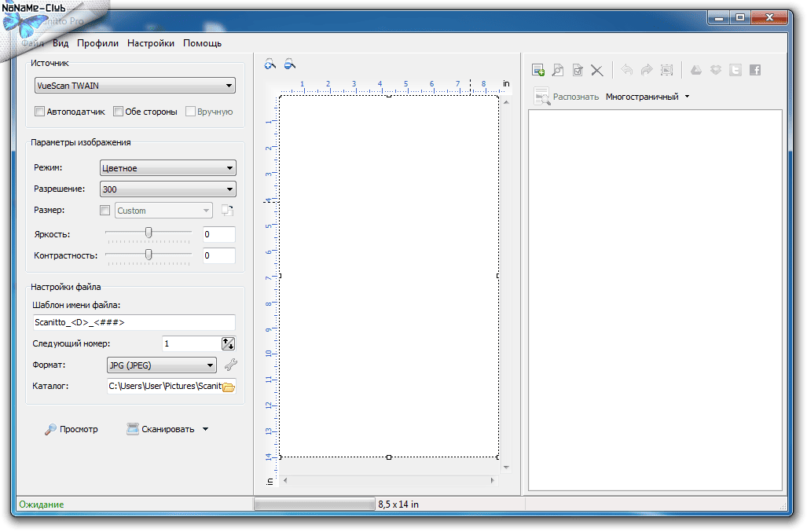Click the Просмотр preview button
Image resolution: width=807 pixels, height=532 pixels.
[72, 429]
